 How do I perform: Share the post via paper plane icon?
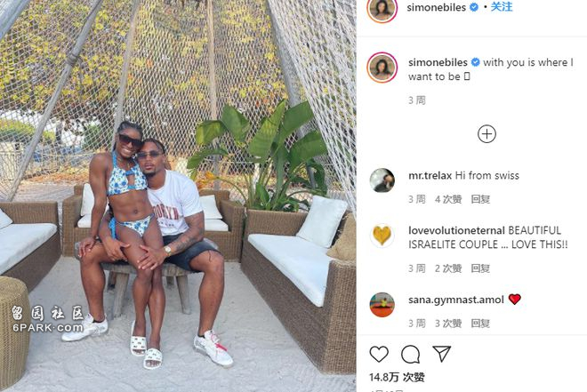click(441, 354)
